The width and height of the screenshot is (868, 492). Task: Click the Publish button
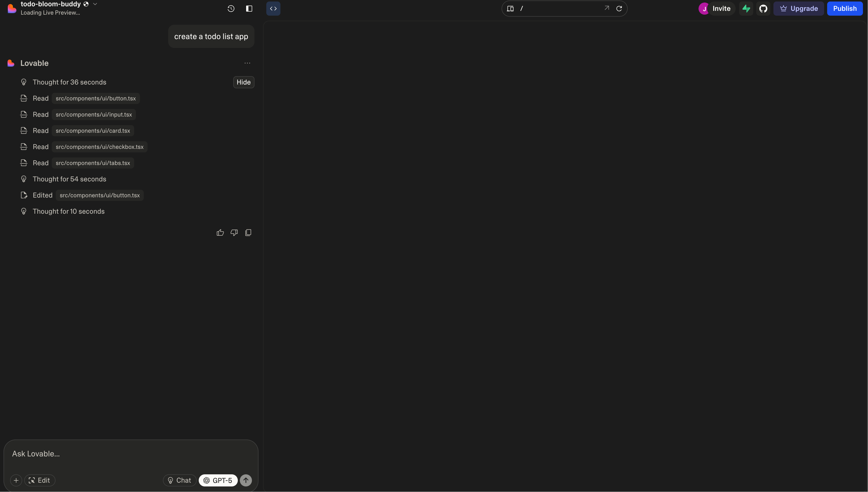point(845,8)
